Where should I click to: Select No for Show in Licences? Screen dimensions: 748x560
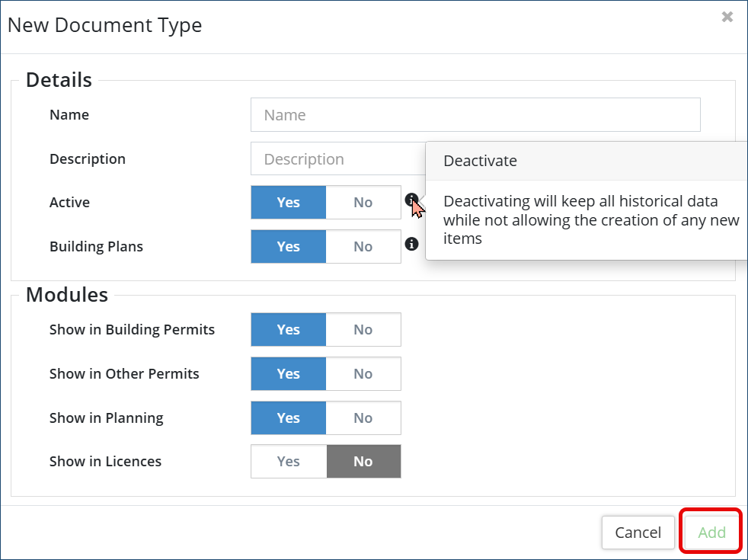click(363, 462)
